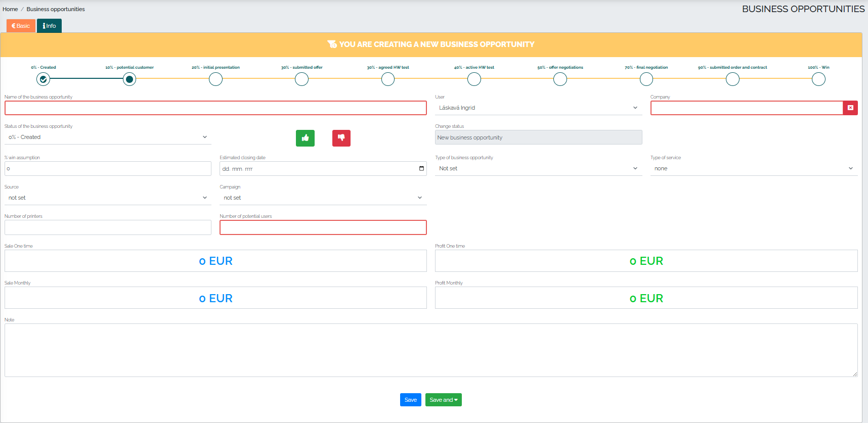Switch to the Basic tab

tap(21, 26)
